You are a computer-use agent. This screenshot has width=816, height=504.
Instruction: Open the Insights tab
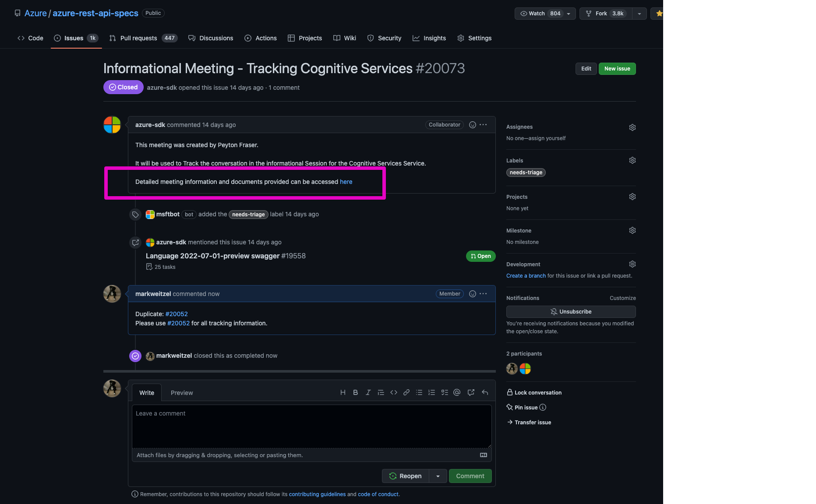pos(429,38)
